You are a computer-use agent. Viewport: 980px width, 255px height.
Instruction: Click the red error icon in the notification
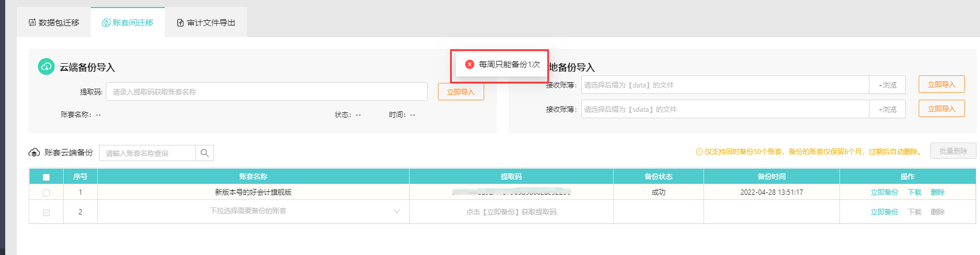coord(470,64)
